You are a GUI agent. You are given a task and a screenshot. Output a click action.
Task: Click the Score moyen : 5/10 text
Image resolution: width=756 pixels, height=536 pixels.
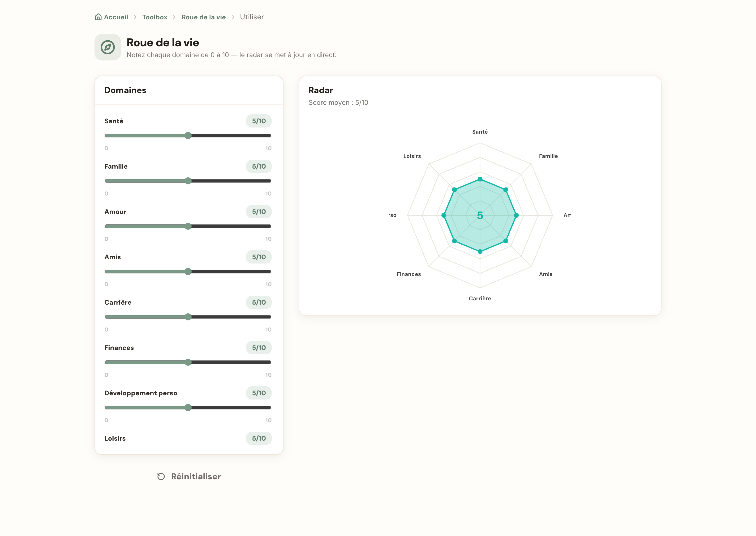[x=338, y=103]
